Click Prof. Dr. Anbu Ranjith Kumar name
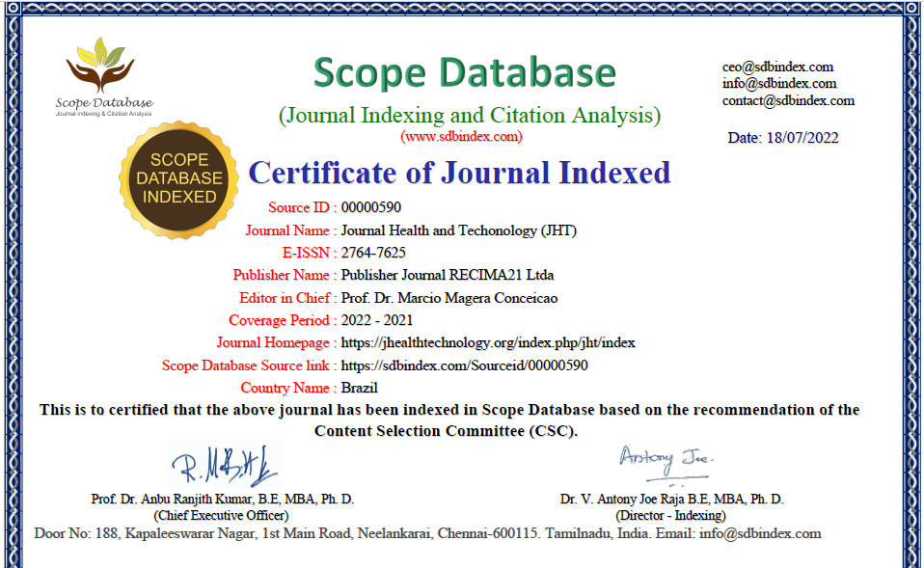Image resolution: width=924 pixels, height=568 pixels. (223, 500)
